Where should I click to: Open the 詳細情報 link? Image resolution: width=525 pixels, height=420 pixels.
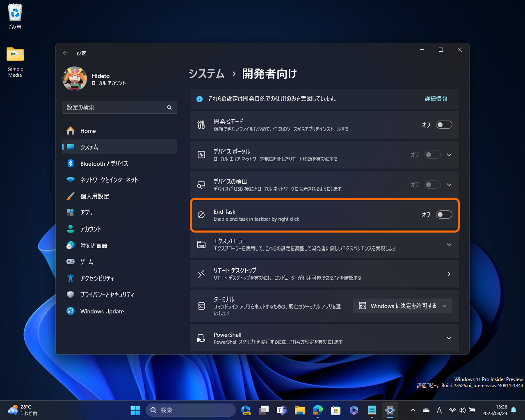point(436,99)
